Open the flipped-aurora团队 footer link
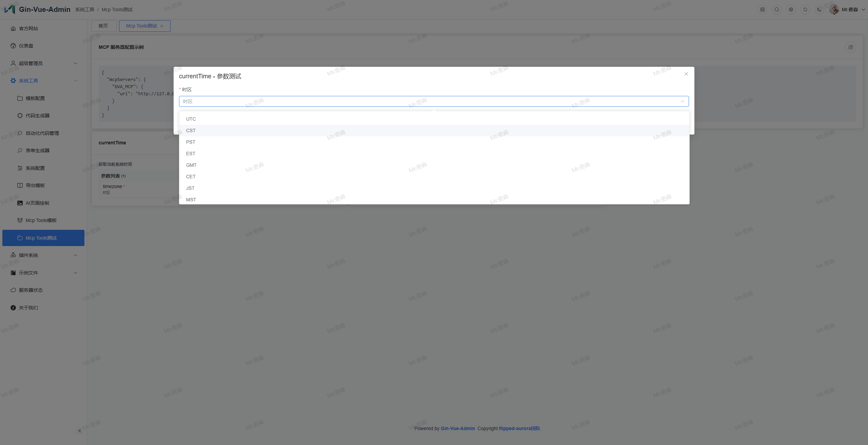 pyautogui.click(x=519, y=428)
